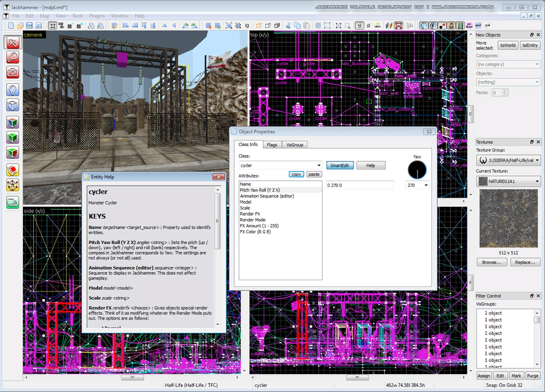Click the New map icon
This screenshot has width=545, height=392.
11,26
